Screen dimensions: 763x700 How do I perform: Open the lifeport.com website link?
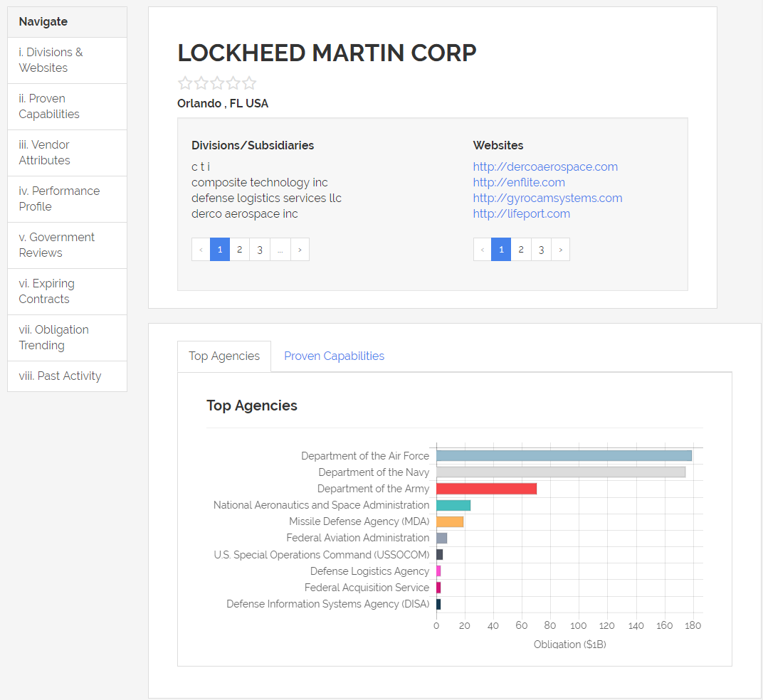[521, 213]
